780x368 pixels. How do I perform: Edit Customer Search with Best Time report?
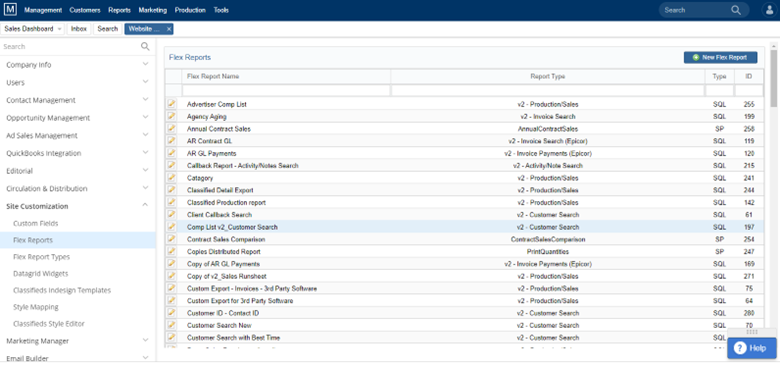[172, 337]
